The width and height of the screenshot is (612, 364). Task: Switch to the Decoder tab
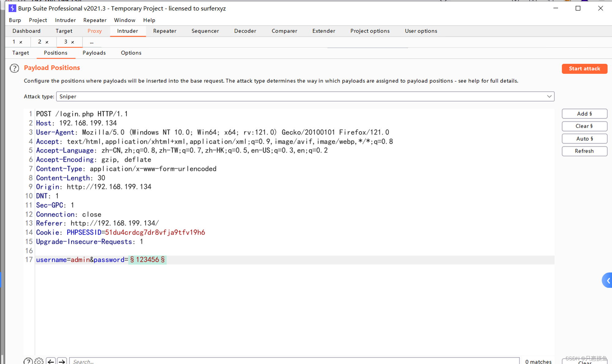245,31
